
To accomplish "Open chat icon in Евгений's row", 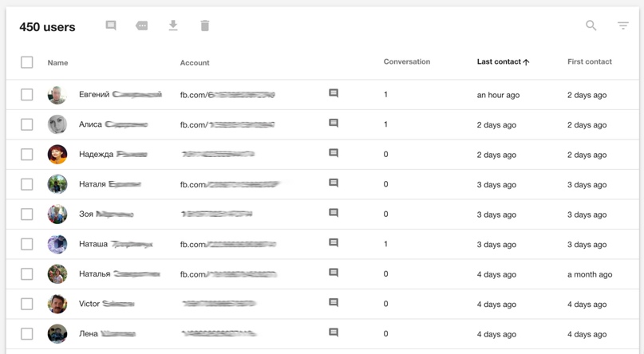I will point(334,93).
